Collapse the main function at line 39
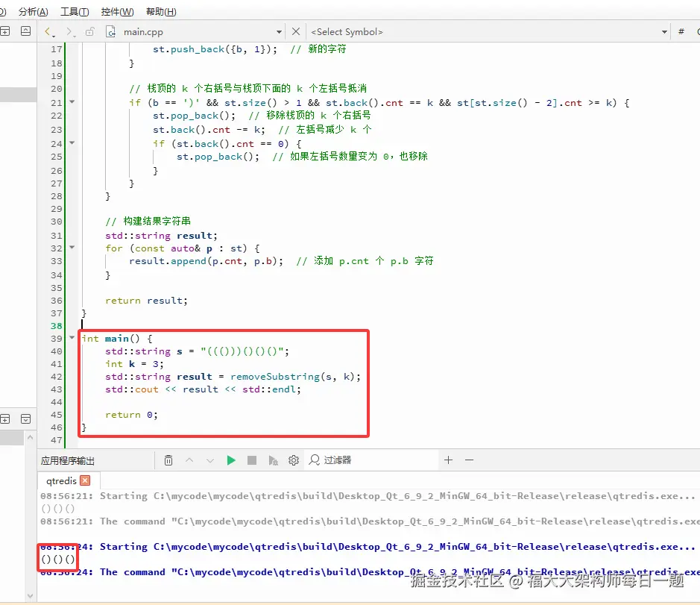This screenshot has width=700, height=605. click(72, 338)
